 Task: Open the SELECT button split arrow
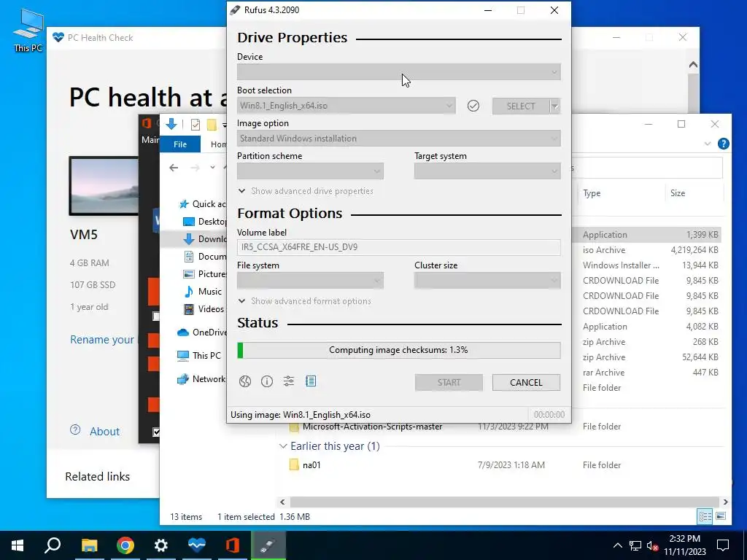click(555, 106)
